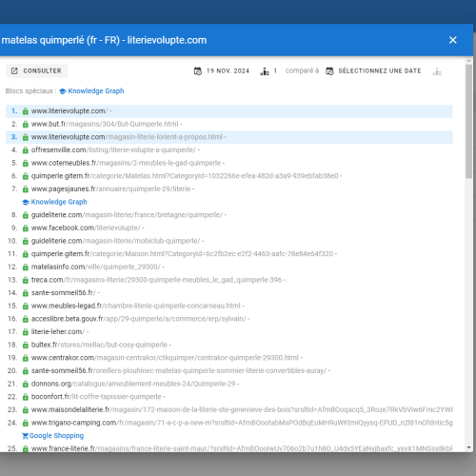Click the greyed comparison ranking icon
This screenshot has height=476, width=476.
click(x=437, y=71)
